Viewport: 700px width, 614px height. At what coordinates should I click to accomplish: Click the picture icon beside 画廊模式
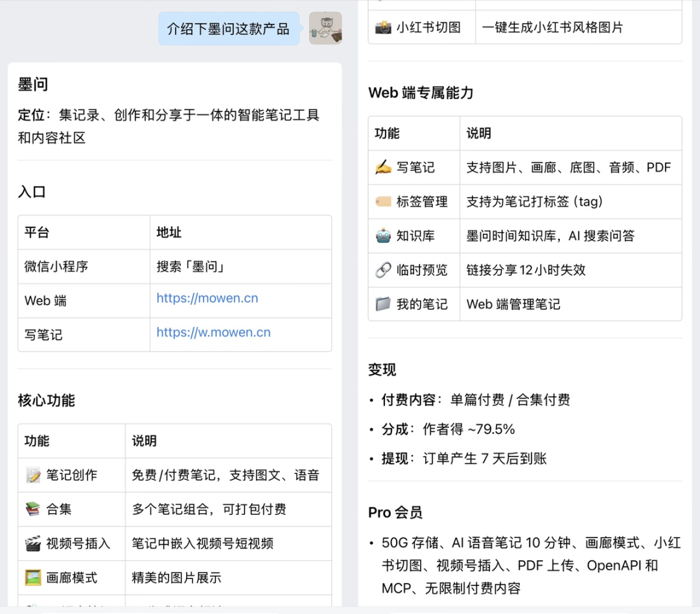click(x=33, y=578)
